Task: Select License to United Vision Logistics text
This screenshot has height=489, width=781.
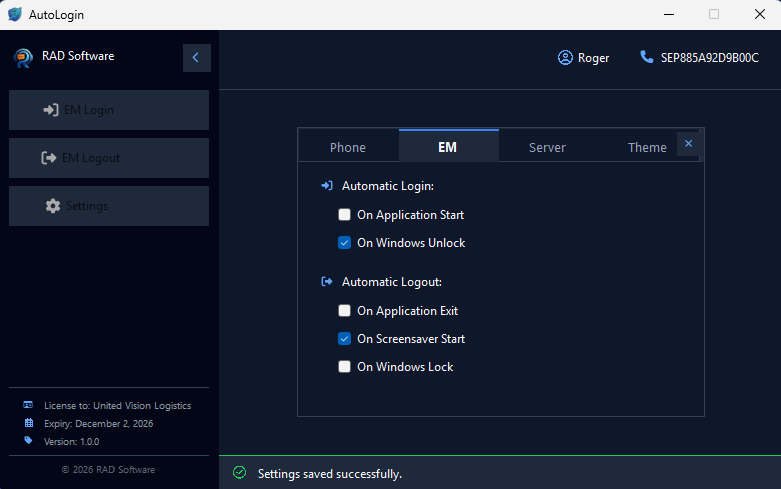Action: pos(118,406)
